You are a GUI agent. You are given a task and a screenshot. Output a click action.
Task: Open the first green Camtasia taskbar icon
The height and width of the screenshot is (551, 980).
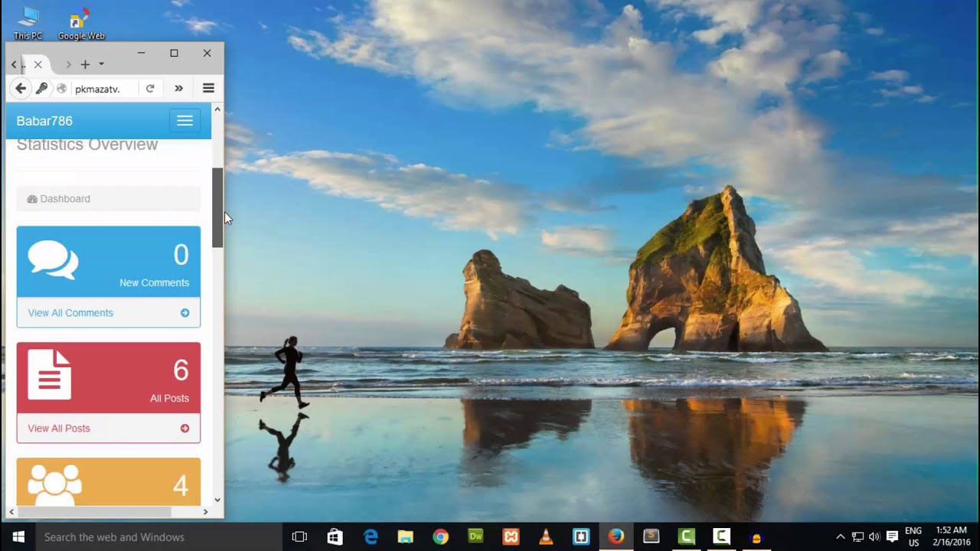click(687, 537)
